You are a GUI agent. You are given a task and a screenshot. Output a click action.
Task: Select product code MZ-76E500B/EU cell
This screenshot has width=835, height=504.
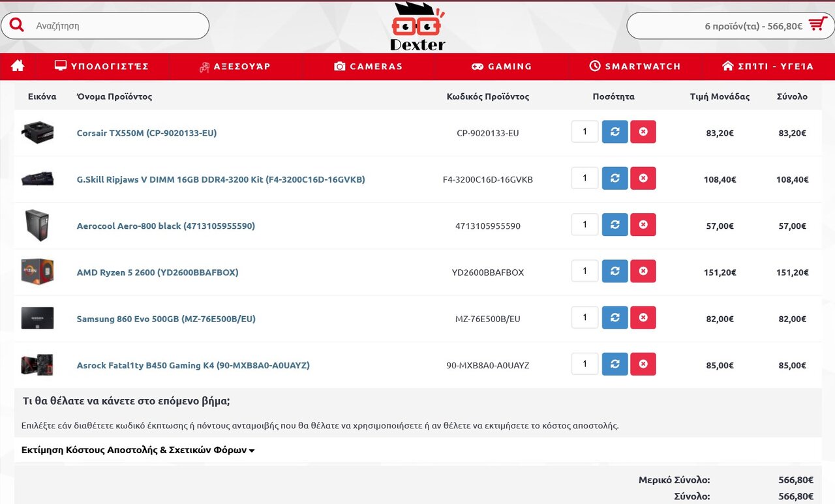488,319
